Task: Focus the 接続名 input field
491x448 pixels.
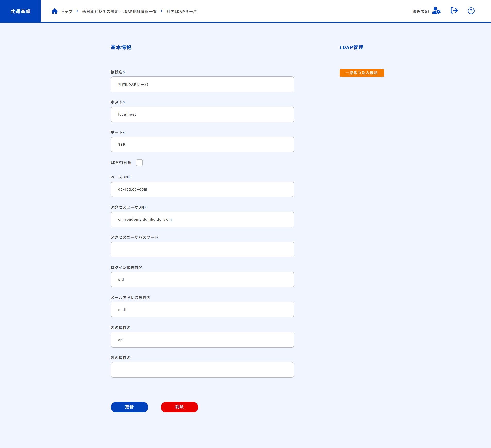Action: point(202,84)
